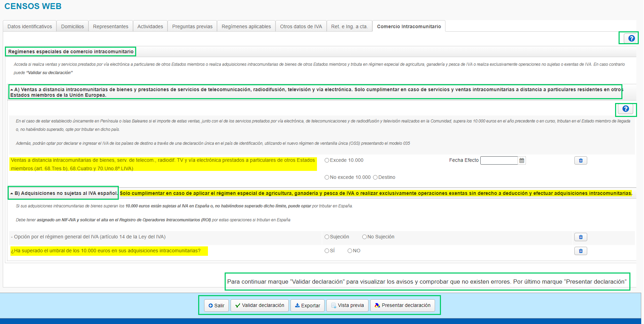
Task: Click Exportar download button
Action: tap(307, 306)
